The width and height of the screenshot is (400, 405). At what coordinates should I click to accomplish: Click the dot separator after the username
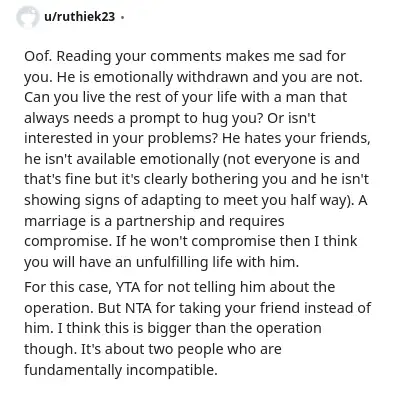tap(122, 17)
